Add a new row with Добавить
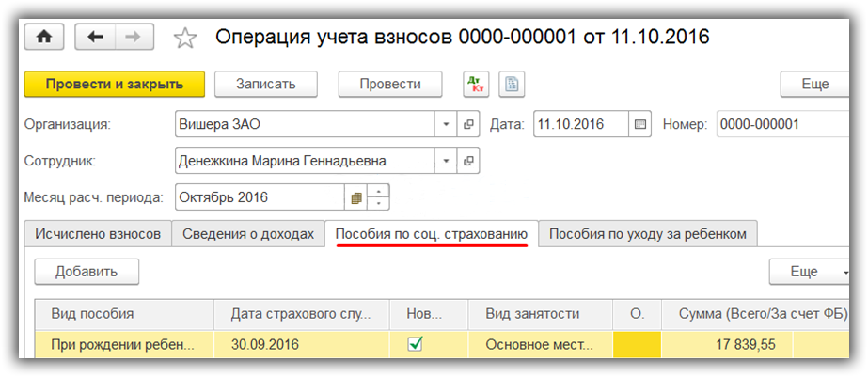Screen dimensions: 868x377 [x=87, y=272]
